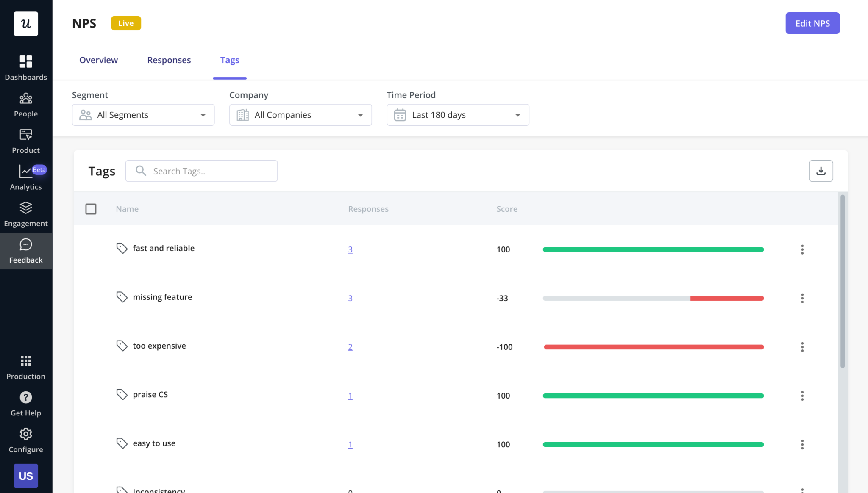Screen dimensions: 868x493
Task: Click the download export icon above the table
Action: point(821,171)
